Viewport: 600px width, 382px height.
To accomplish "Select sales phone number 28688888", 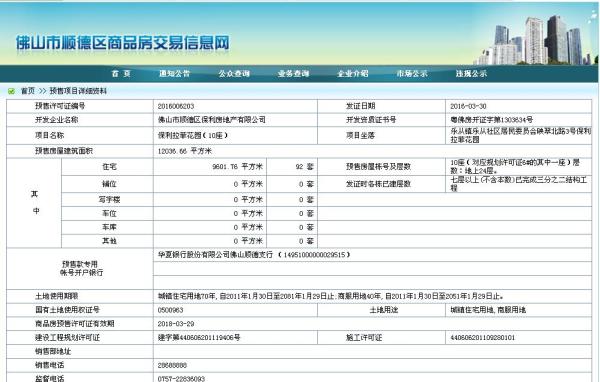I will pyautogui.click(x=172, y=365).
